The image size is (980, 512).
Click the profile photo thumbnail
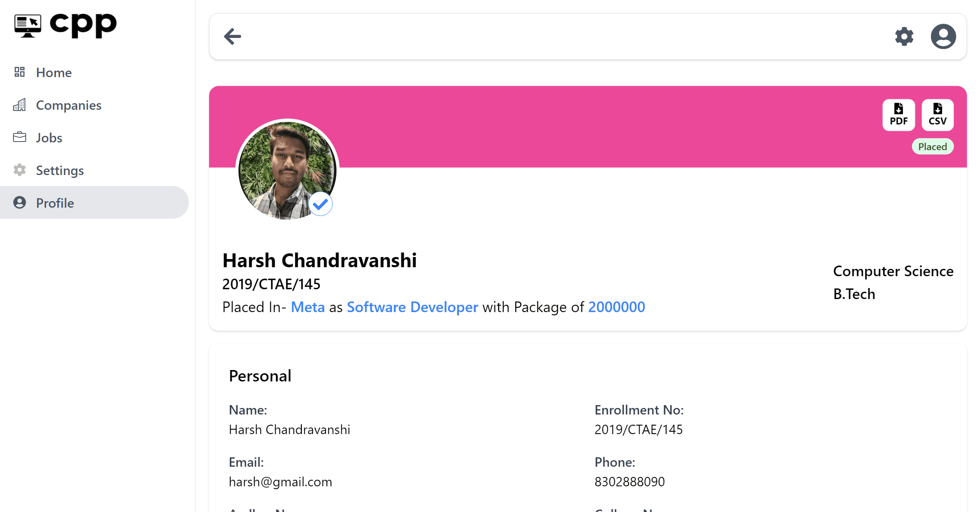pos(287,170)
